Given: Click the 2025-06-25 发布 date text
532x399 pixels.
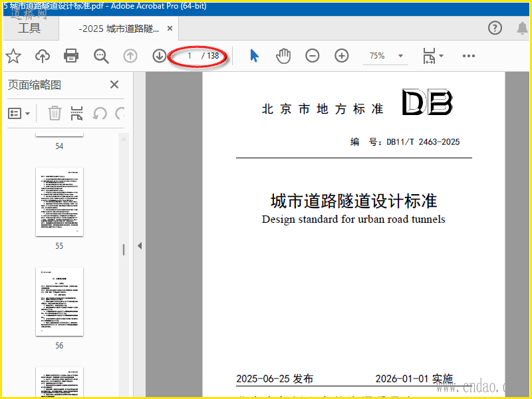Looking at the screenshot, I should 275,378.
